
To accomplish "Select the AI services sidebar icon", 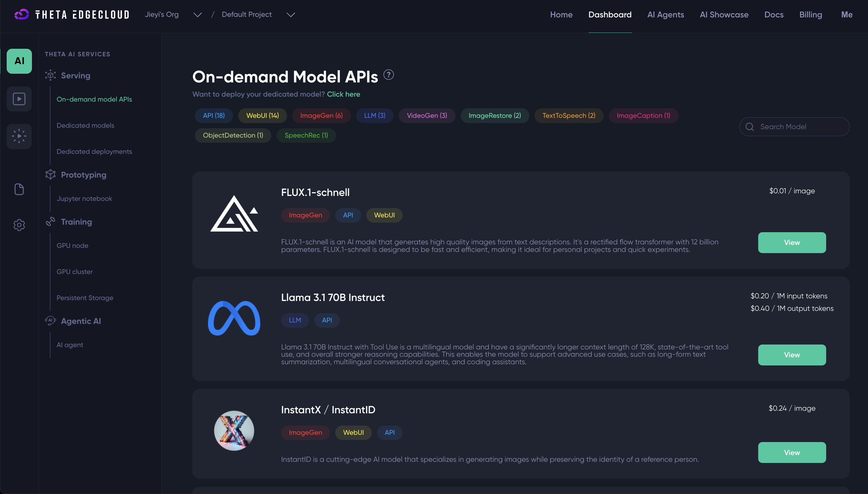I will pos(19,61).
